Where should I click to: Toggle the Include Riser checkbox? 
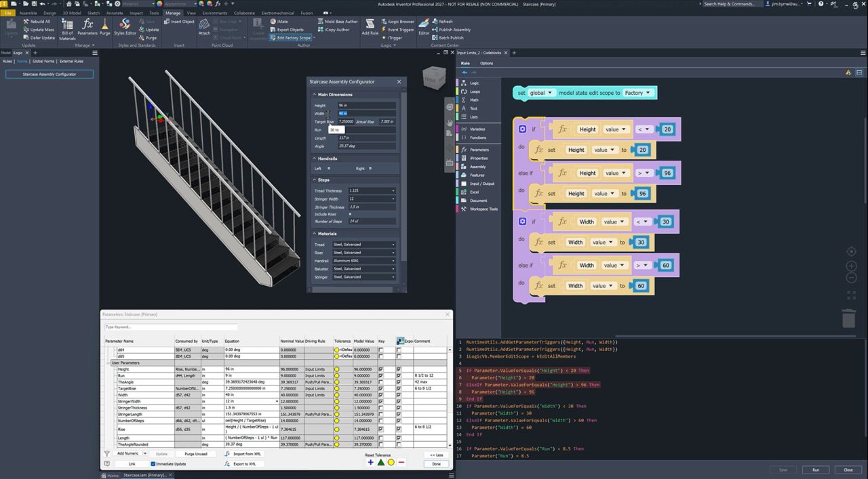pyautogui.click(x=351, y=213)
